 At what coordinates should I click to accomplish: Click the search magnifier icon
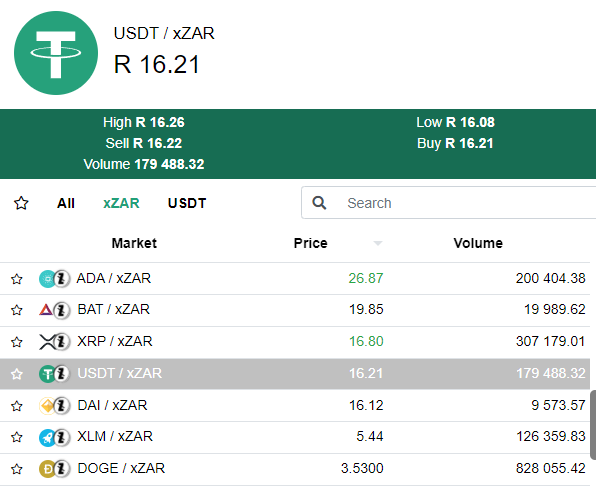click(x=319, y=203)
